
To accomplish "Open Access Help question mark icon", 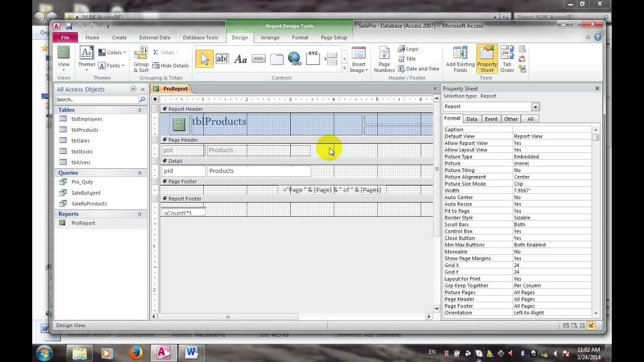I will point(597,37).
